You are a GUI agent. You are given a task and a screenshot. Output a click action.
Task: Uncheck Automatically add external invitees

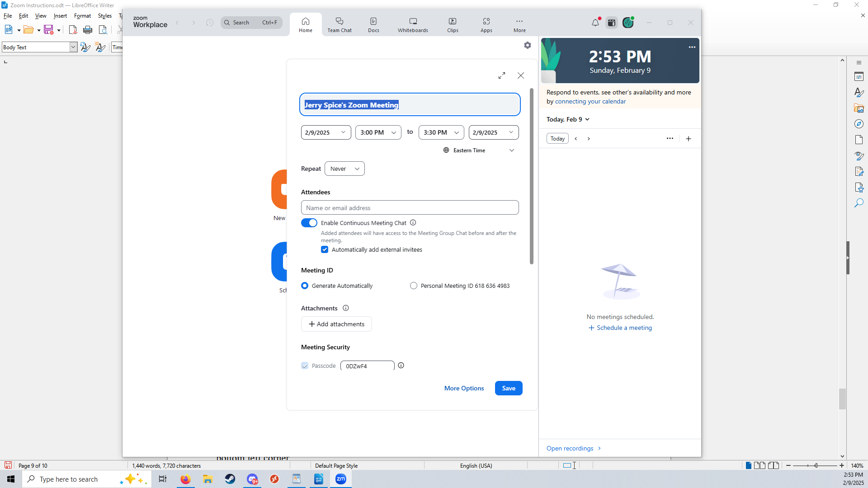[x=325, y=249]
